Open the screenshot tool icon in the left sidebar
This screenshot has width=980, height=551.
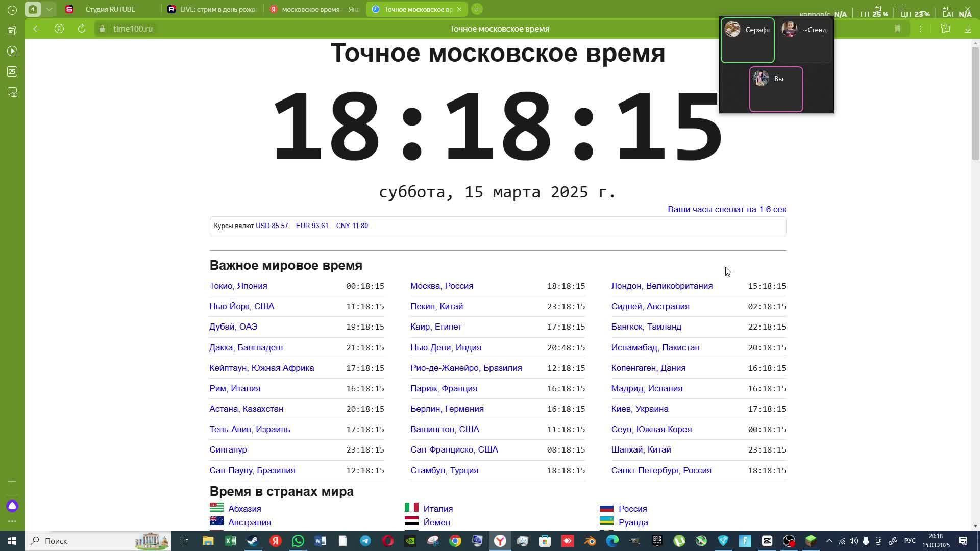tap(12, 92)
